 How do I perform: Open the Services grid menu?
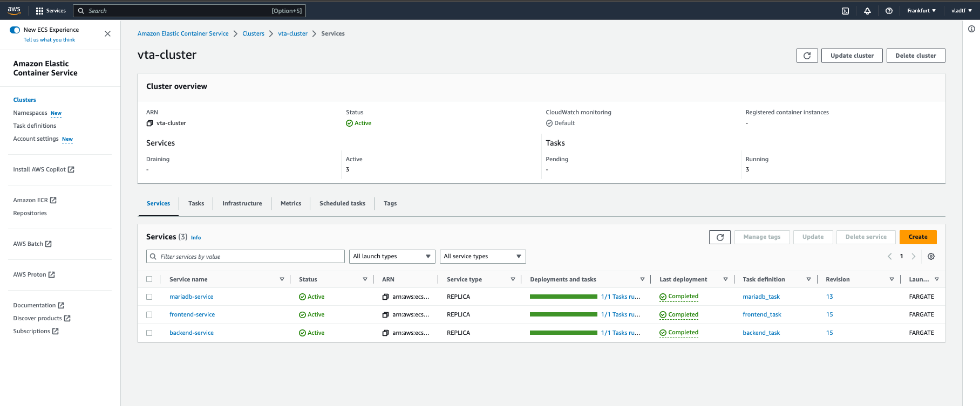tap(51, 11)
